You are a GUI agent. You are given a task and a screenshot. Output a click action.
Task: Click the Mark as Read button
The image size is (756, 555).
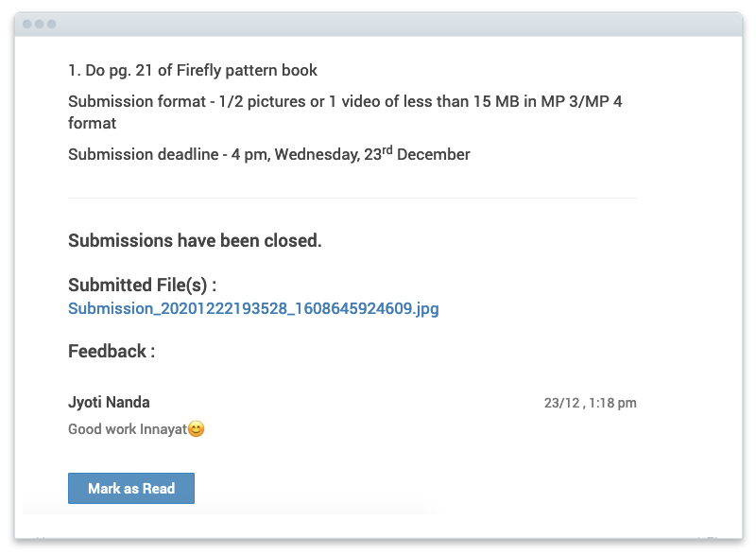131,488
